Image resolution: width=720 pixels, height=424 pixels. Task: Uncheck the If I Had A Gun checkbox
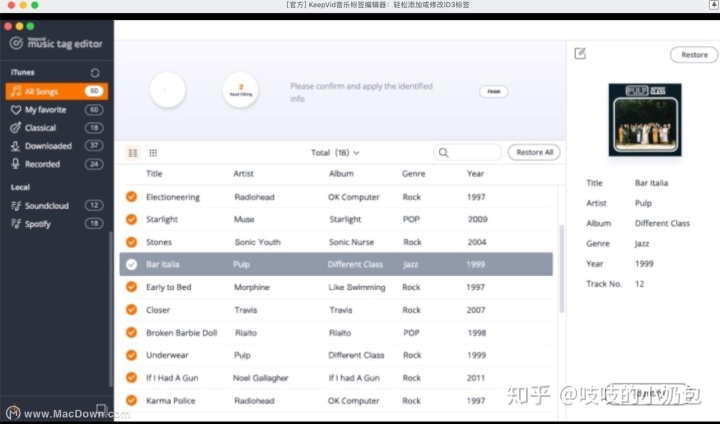click(x=131, y=378)
